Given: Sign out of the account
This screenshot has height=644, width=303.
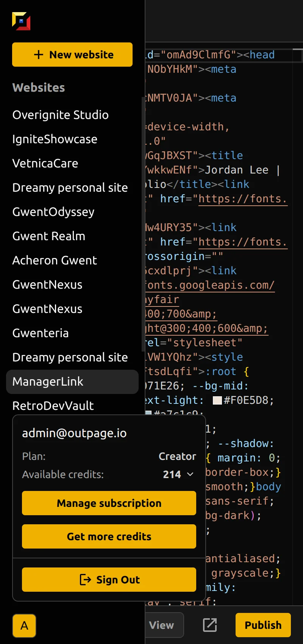Looking at the screenshot, I should pos(109,580).
